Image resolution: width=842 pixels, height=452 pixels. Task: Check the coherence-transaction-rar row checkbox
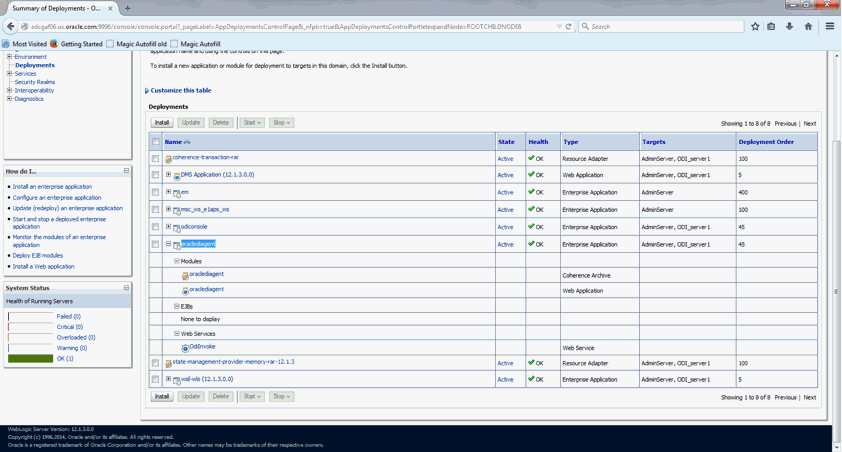point(155,158)
